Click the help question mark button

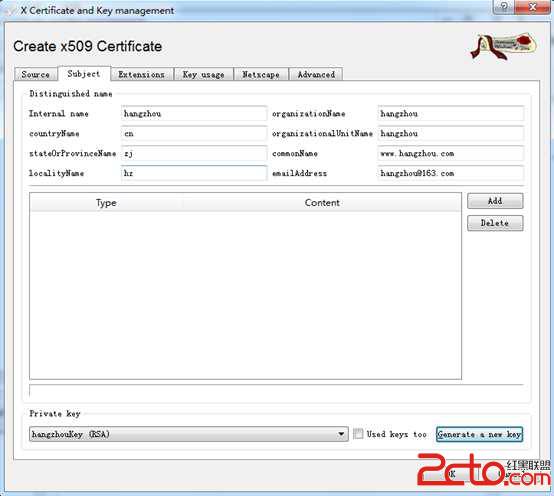click(504, 7)
